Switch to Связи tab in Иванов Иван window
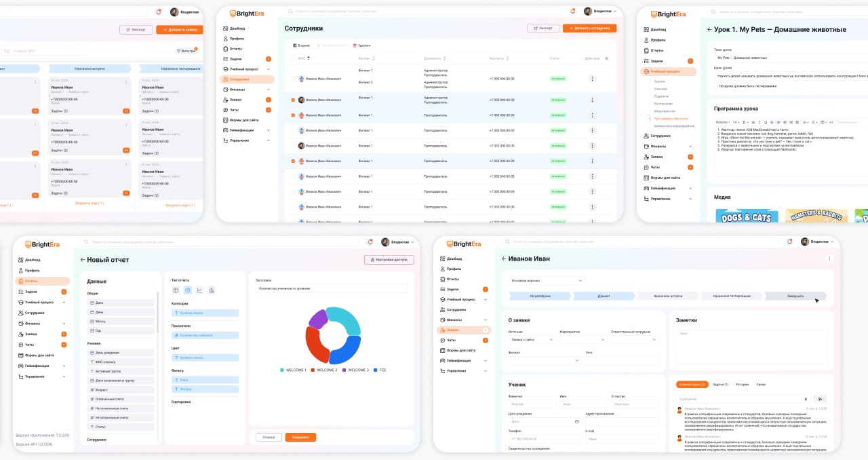The width and height of the screenshot is (868, 460). (x=761, y=385)
